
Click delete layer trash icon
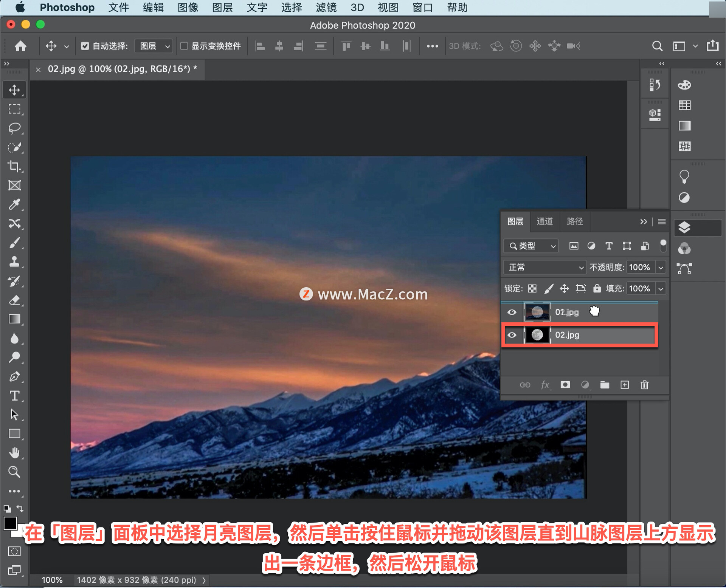tap(645, 385)
